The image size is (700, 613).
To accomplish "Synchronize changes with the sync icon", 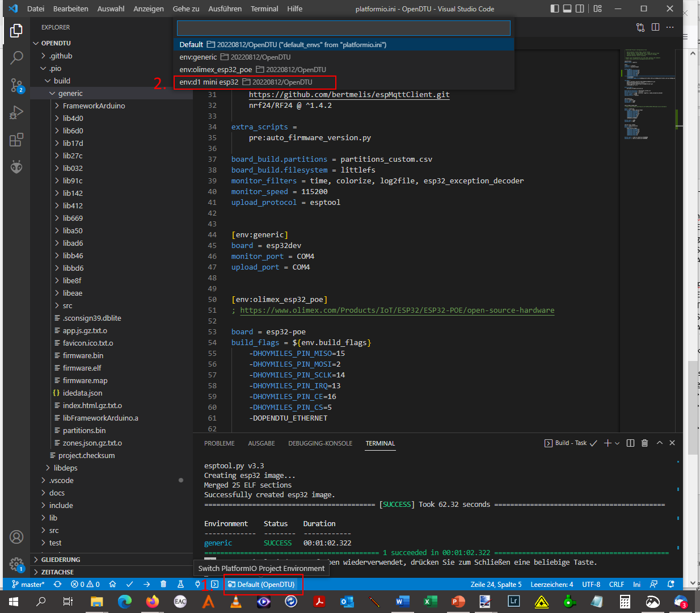I will [x=57, y=584].
